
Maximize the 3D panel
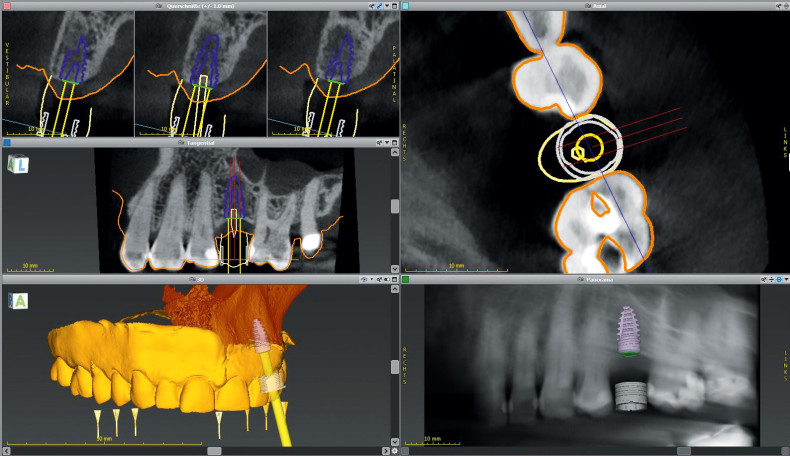(394, 279)
